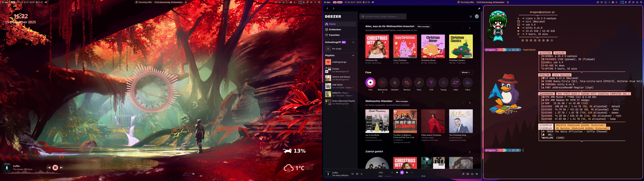
Task: Like the Coffin track via heart icon
Action: 353,174
